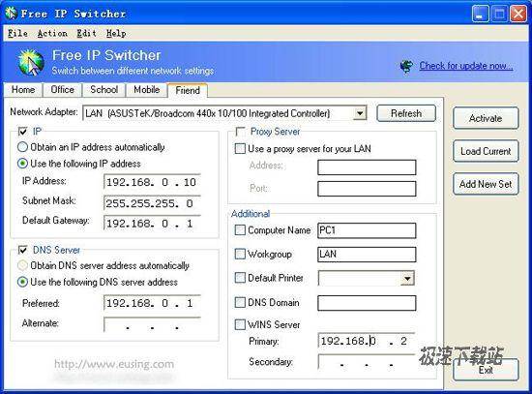Click the Refresh button
Image resolution: width=532 pixels, height=394 pixels.
click(406, 113)
